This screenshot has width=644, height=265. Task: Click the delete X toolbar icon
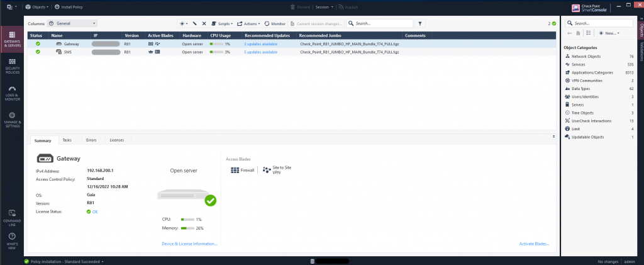tap(204, 23)
